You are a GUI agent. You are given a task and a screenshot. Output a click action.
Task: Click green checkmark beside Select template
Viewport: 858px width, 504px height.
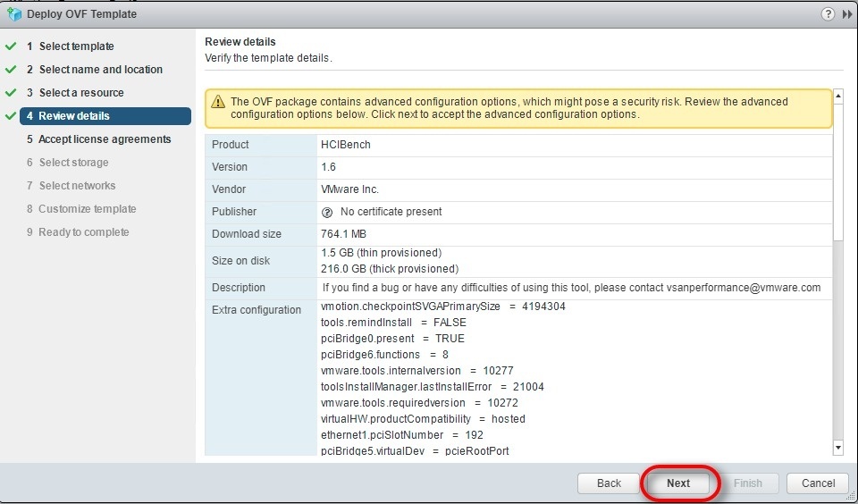pyautogui.click(x=11, y=46)
